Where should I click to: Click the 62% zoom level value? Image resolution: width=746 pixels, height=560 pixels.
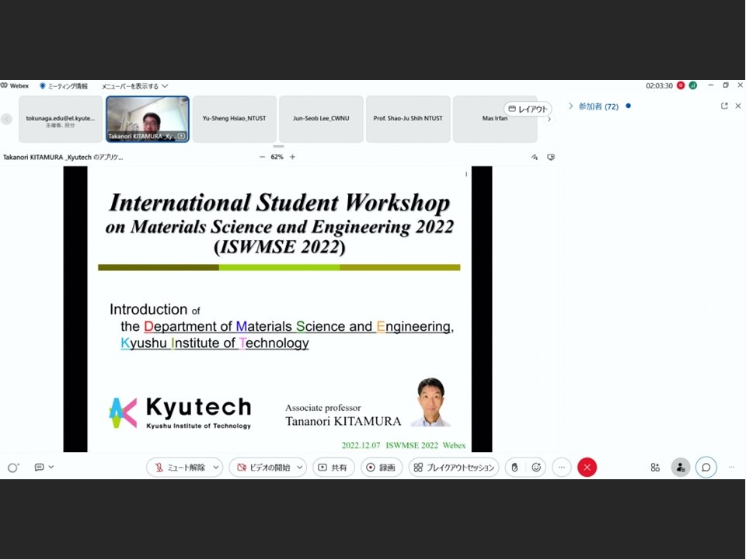click(x=277, y=157)
